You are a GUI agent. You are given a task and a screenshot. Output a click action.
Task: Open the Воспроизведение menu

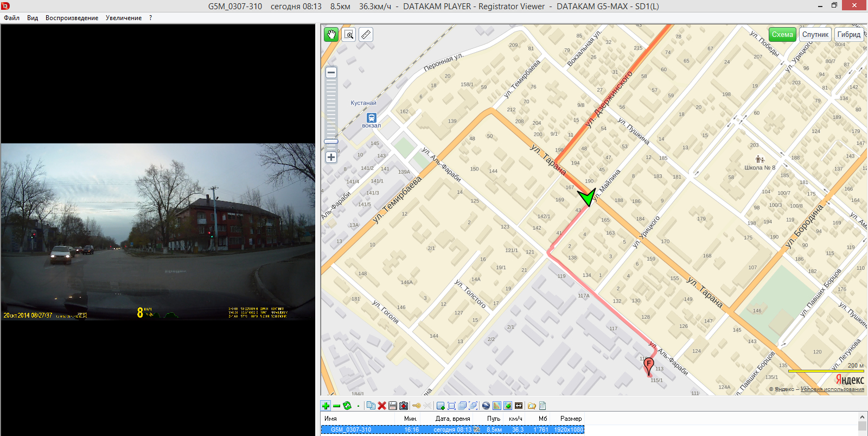[72, 18]
